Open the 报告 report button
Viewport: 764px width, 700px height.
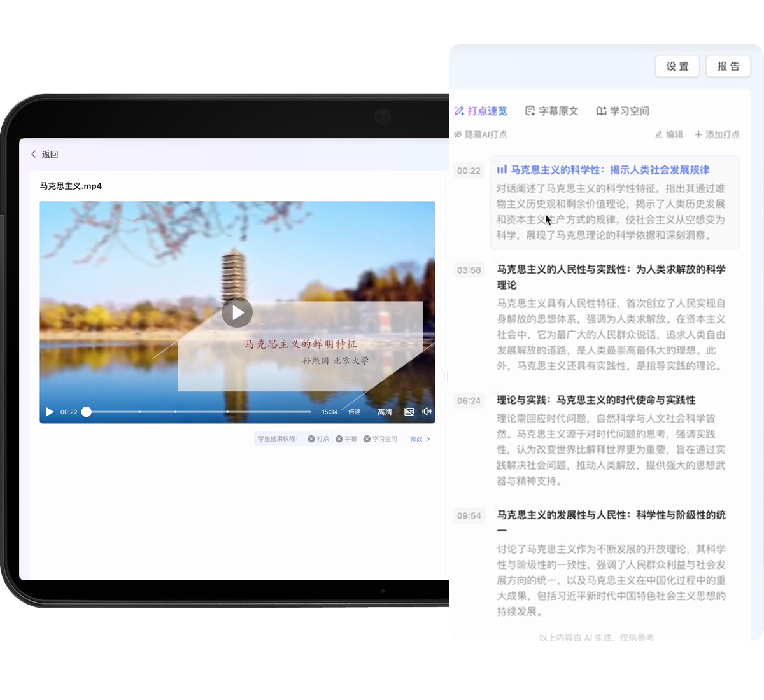pyautogui.click(x=728, y=66)
